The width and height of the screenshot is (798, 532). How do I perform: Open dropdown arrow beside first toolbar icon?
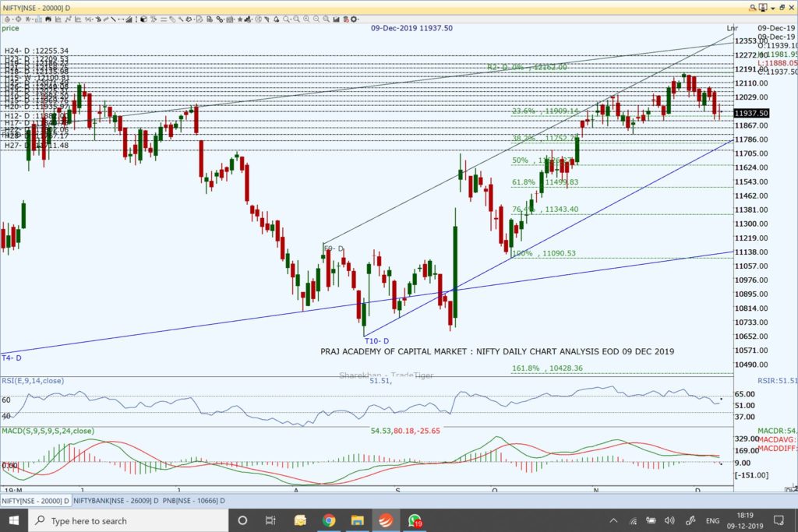[x=12, y=19]
